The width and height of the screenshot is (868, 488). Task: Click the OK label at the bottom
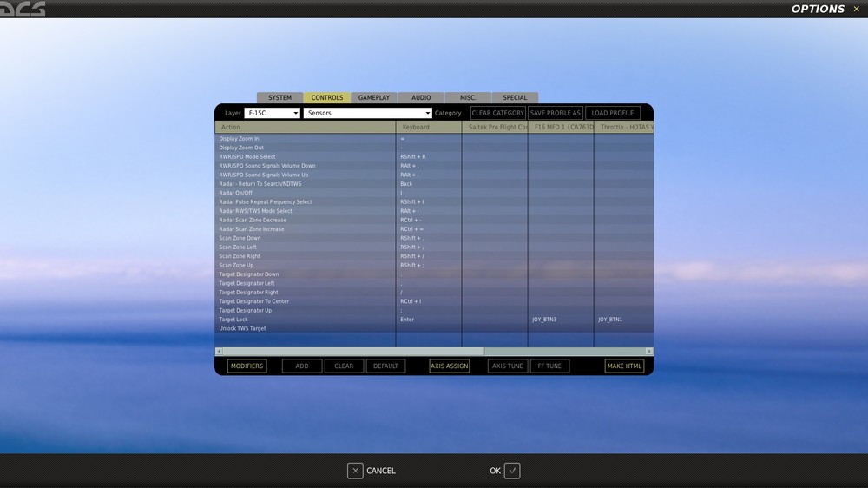(x=495, y=471)
